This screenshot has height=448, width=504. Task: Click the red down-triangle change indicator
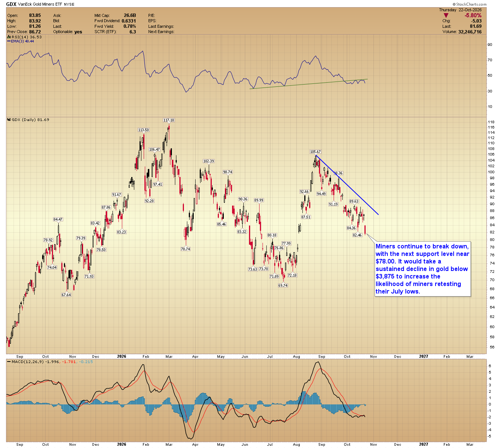click(446, 15)
